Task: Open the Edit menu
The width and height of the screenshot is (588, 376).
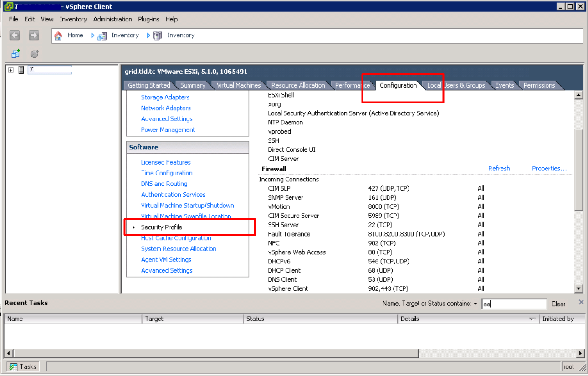Action: point(30,19)
